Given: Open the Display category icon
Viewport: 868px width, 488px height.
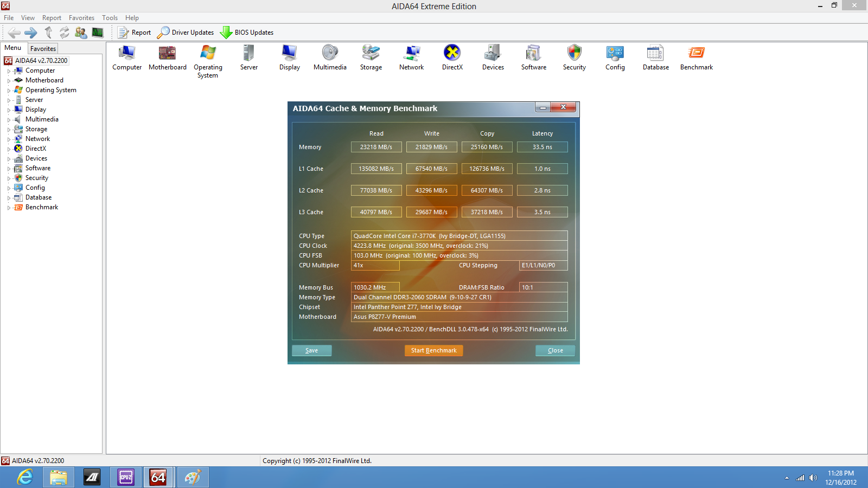Looking at the screenshot, I should 290,58.
